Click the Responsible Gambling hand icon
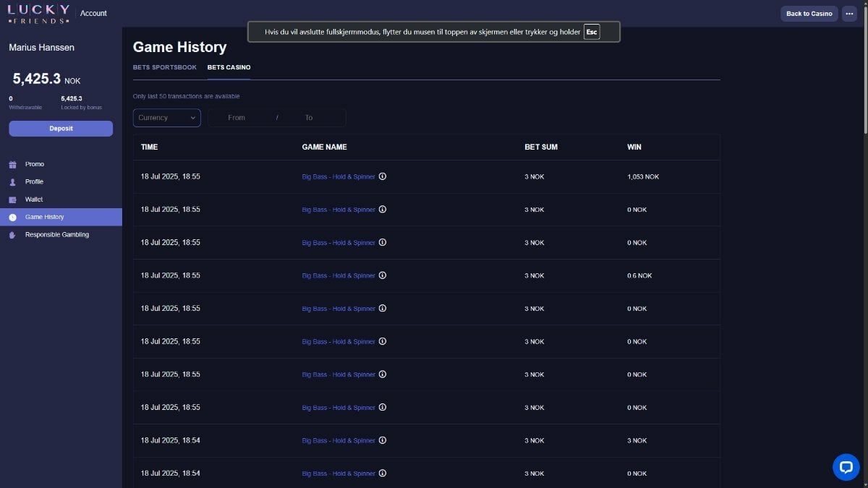 [x=12, y=235]
